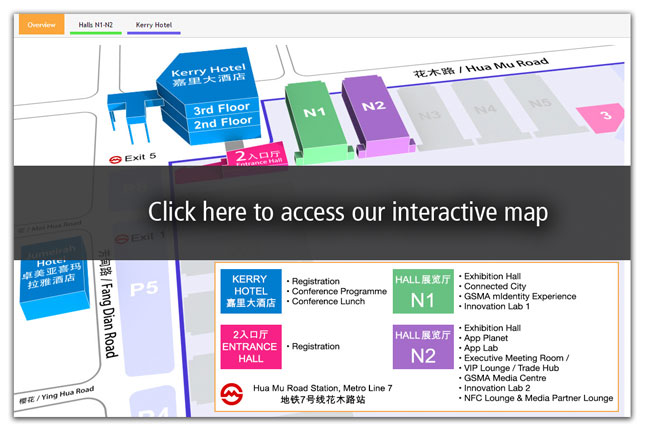Click the Hua Mu Road Station text
Viewport: 650px width, 437px height.
(x=323, y=388)
